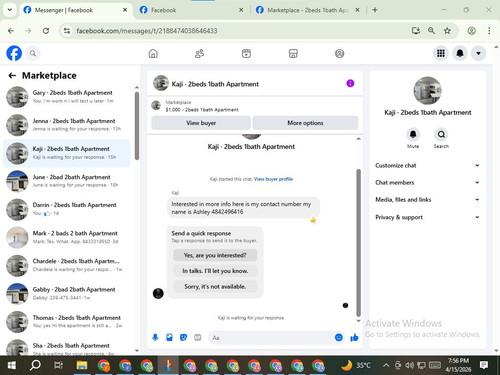Open the Thomas - 2beds 1bath Apartment chat
Viewport: 500px width, 375px height.
coord(67,322)
